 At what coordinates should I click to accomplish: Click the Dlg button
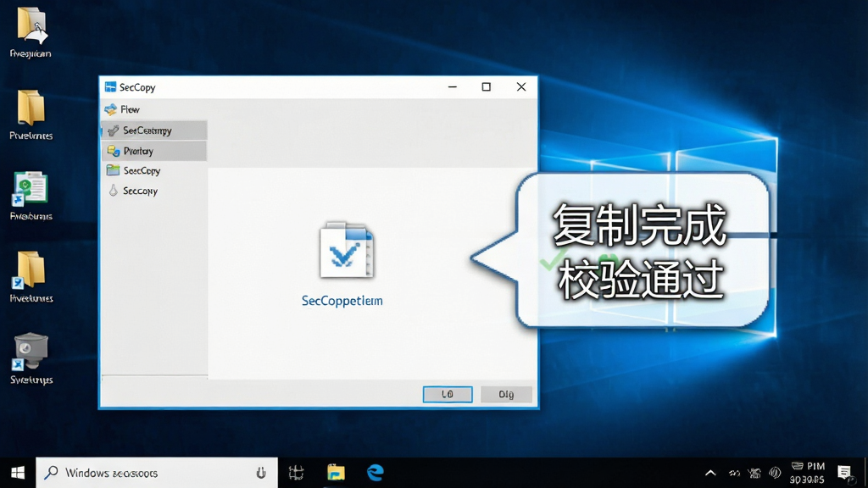click(x=506, y=395)
